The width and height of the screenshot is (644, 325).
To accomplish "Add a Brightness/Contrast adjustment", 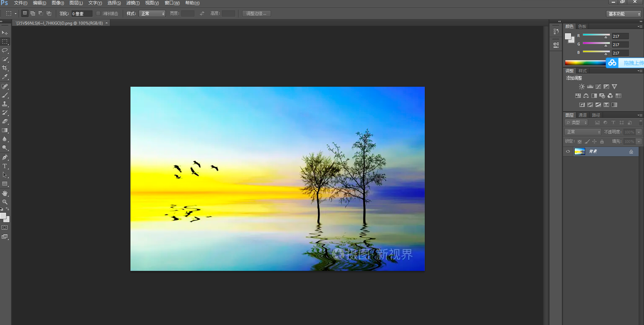I will click(x=582, y=87).
